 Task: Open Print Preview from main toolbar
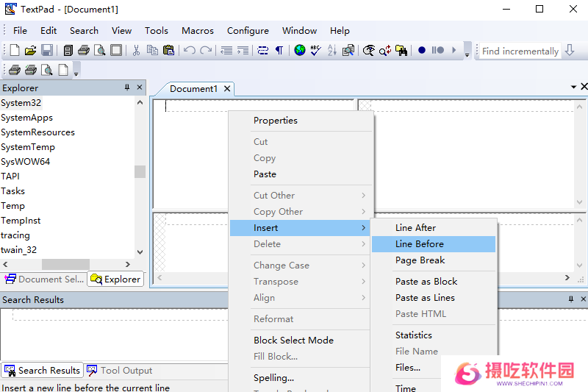pos(100,50)
